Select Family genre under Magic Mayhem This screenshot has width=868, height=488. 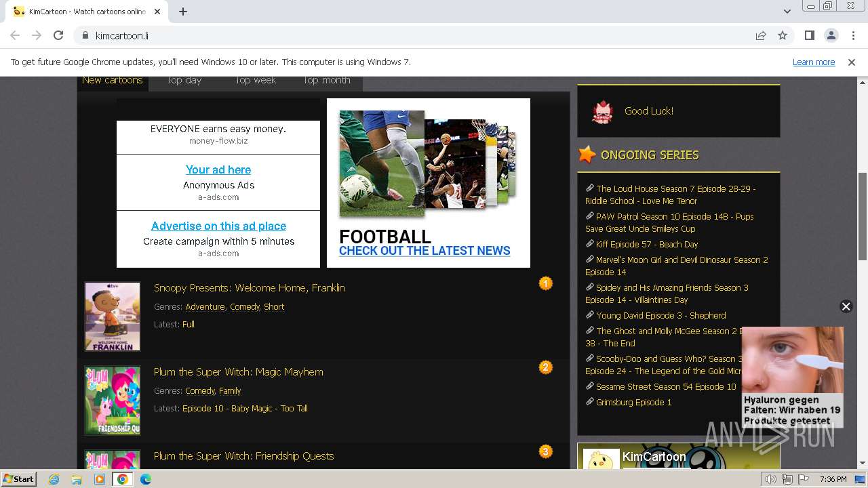point(230,391)
